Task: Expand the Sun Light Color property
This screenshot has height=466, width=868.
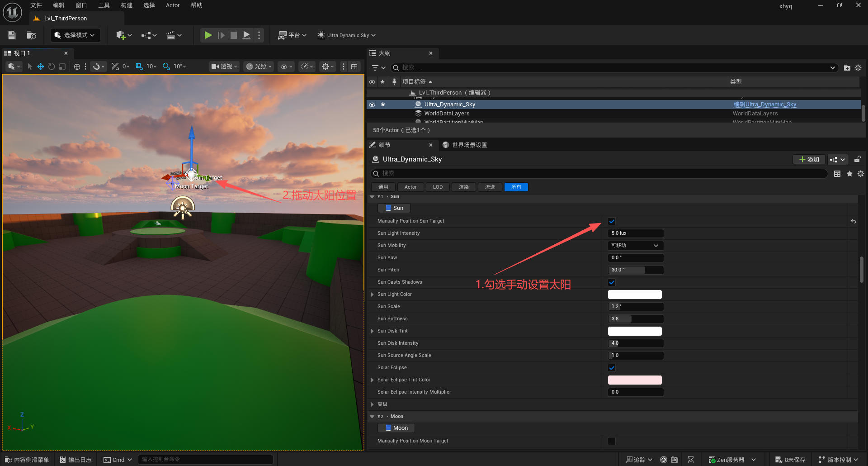Action: (372, 295)
